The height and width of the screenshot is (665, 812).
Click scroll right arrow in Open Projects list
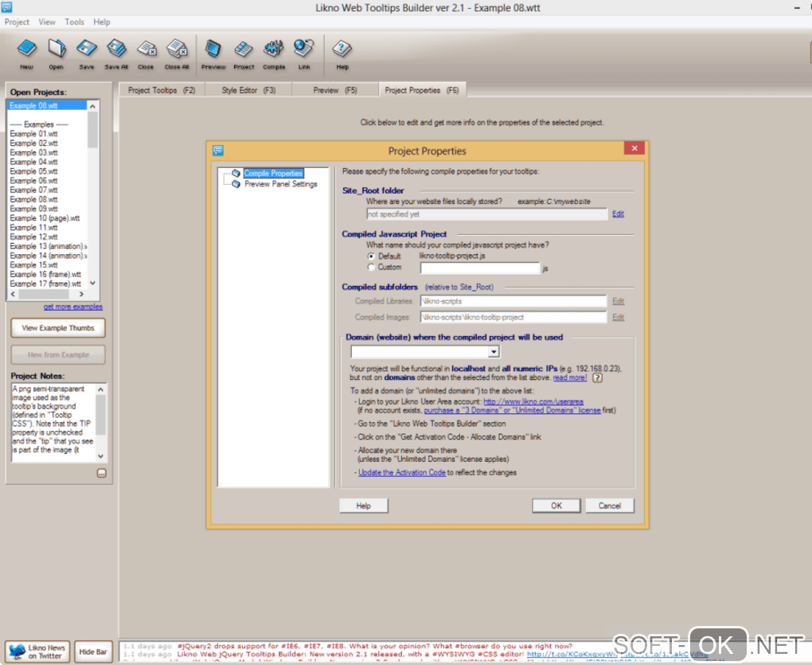81,294
